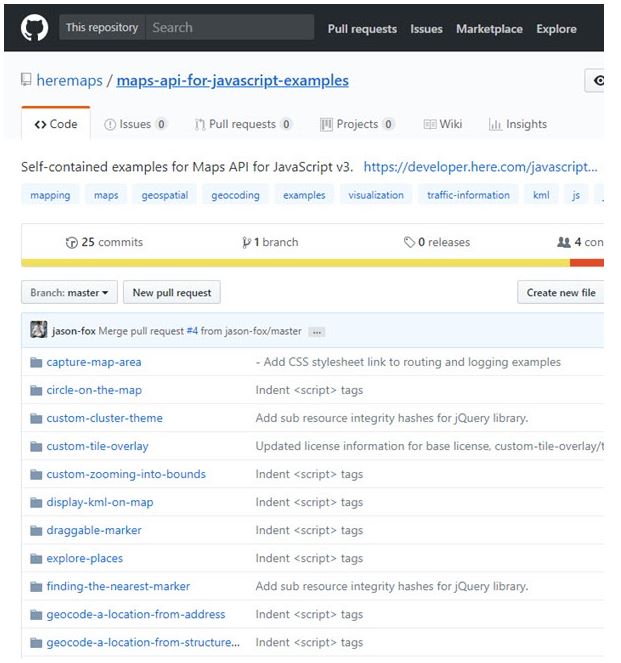This screenshot has height=663, width=621.
Task: Open the capture-map-area folder icon
Action: pos(36,362)
